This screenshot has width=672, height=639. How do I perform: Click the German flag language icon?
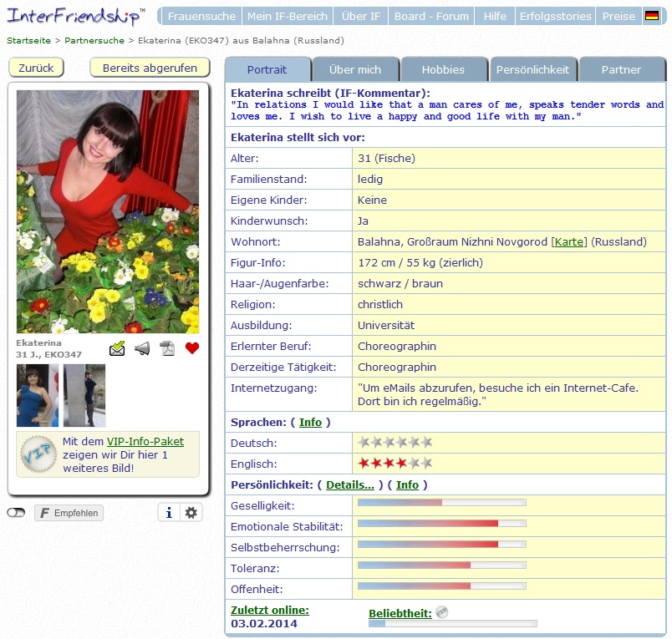[652, 16]
